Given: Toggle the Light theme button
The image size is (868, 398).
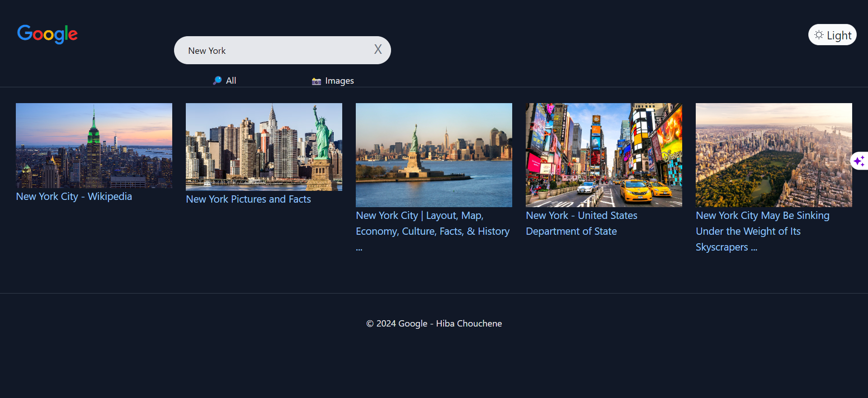Looking at the screenshot, I should coord(832,35).
